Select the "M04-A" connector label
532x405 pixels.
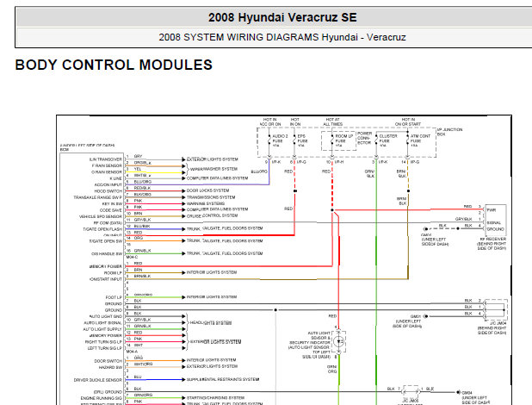[x=132, y=352]
